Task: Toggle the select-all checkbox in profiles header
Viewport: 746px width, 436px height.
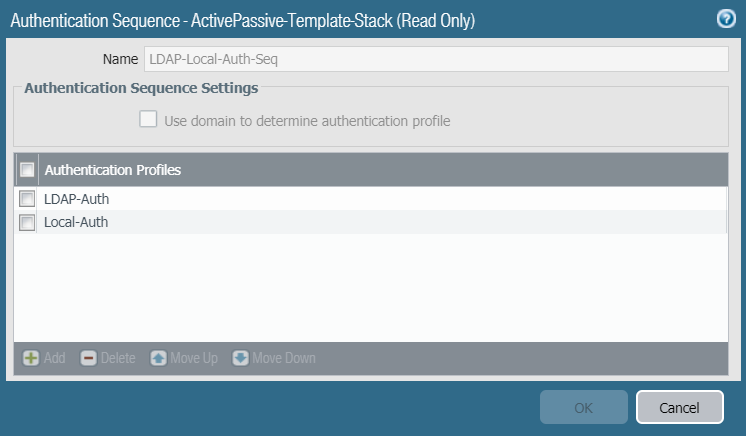Action: point(27,170)
